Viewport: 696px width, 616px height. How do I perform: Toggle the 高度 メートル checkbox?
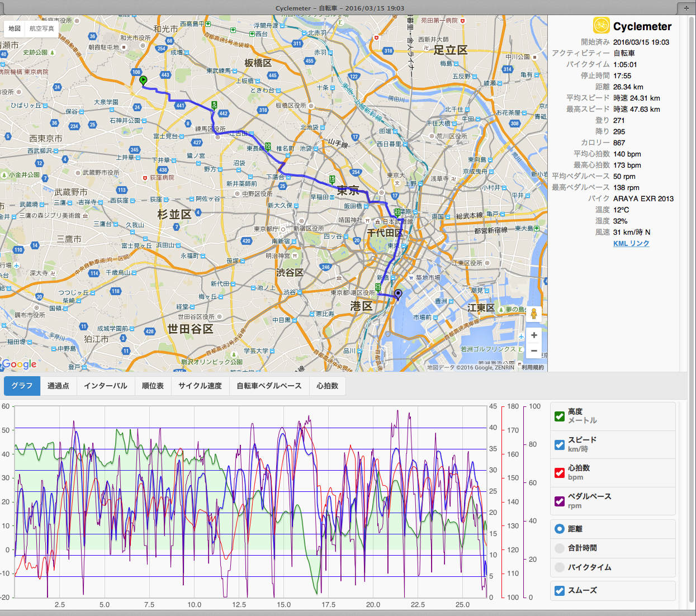pyautogui.click(x=560, y=416)
